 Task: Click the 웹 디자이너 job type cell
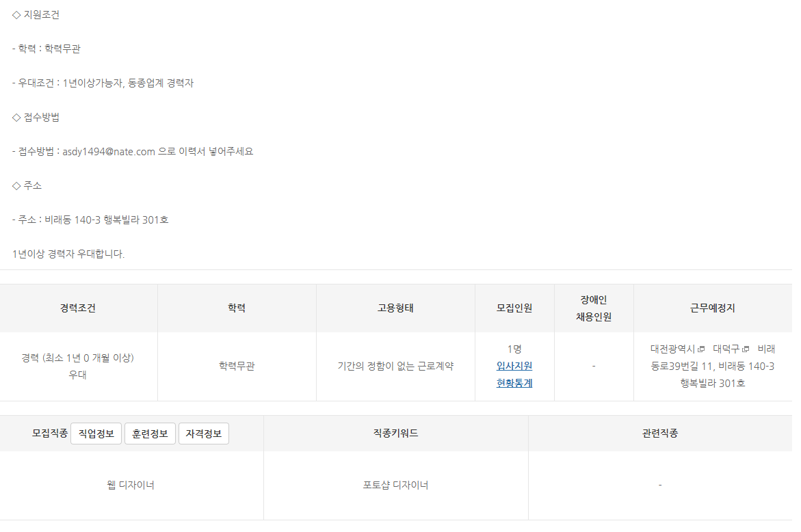click(x=131, y=485)
